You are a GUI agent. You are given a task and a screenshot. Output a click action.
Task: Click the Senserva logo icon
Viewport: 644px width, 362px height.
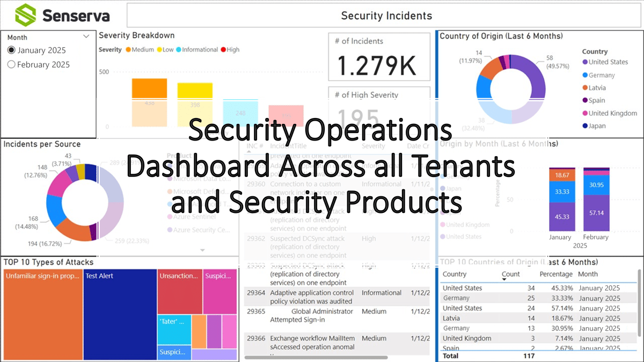click(x=25, y=14)
